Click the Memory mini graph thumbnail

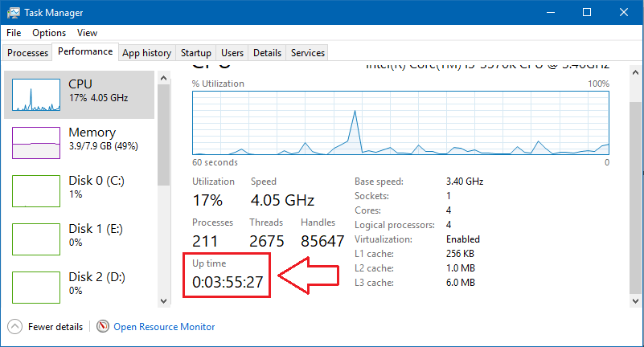(36, 143)
